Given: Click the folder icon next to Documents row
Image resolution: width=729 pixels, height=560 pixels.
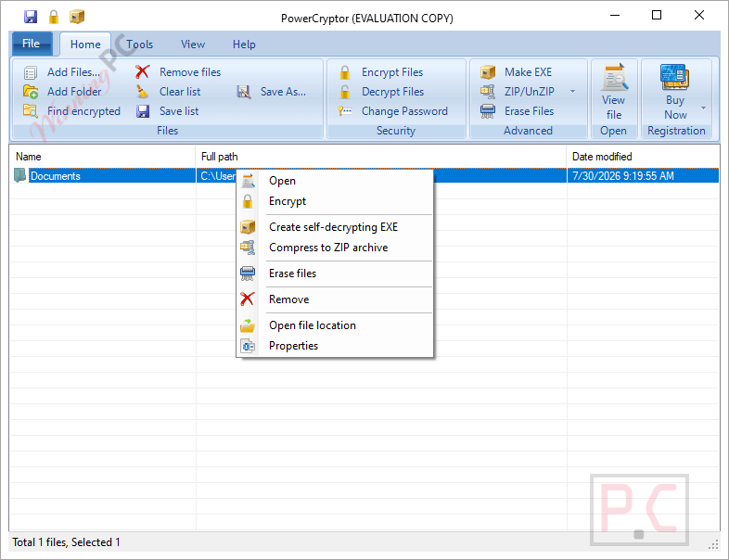Looking at the screenshot, I should [x=19, y=175].
